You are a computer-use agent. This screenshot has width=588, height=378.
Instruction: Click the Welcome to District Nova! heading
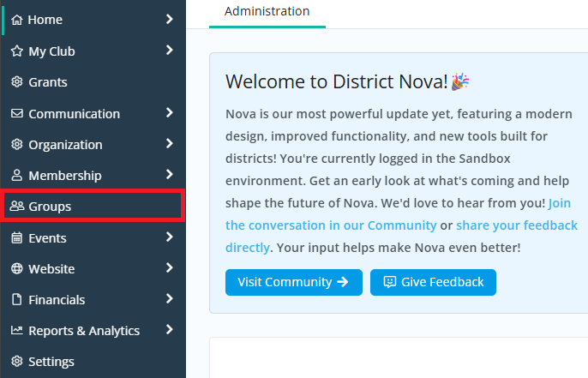click(x=336, y=81)
